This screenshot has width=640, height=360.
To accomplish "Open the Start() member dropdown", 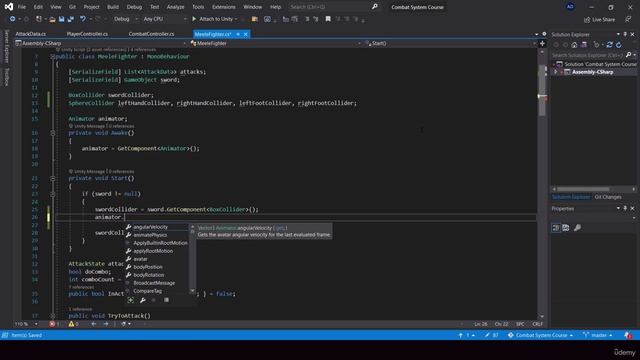I will coord(450,43).
